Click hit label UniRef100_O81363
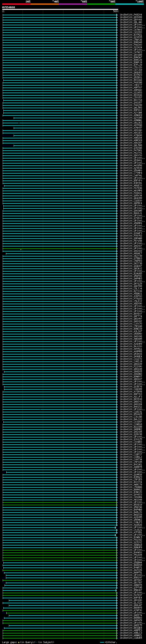This screenshot has width=146, height=644. (131, 123)
